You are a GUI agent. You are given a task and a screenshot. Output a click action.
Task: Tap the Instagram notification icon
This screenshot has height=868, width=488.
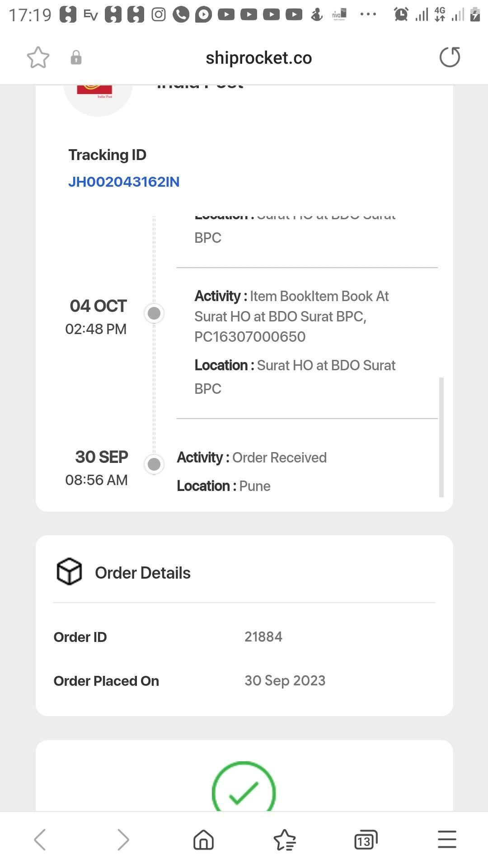158,14
